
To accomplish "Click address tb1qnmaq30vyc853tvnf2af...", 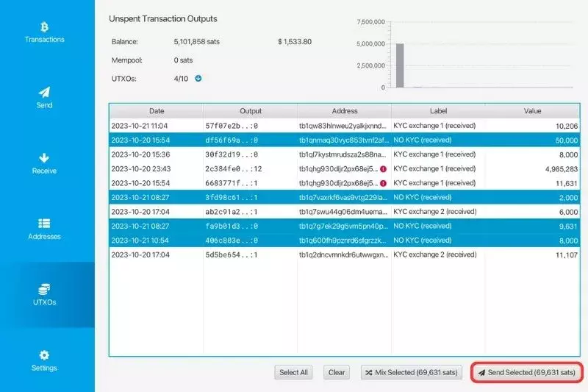I will click(x=343, y=140).
